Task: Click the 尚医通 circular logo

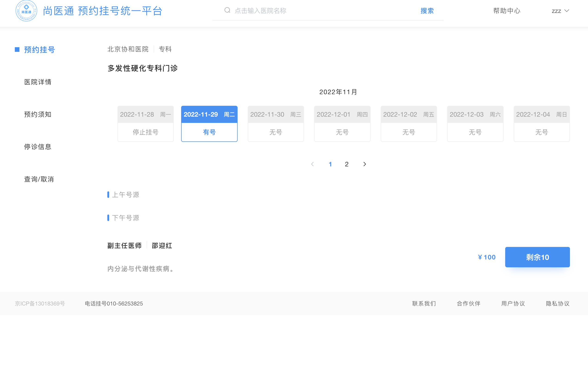Action: [x=26, y=11]
